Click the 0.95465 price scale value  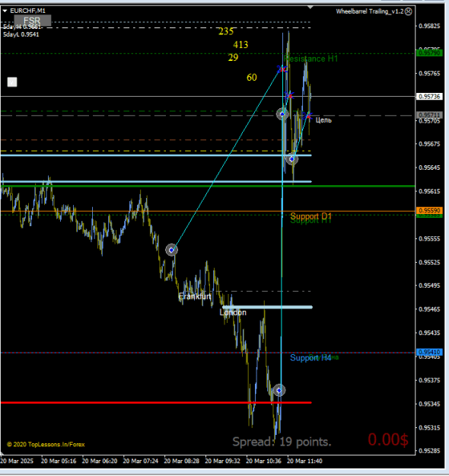[429, 309]
